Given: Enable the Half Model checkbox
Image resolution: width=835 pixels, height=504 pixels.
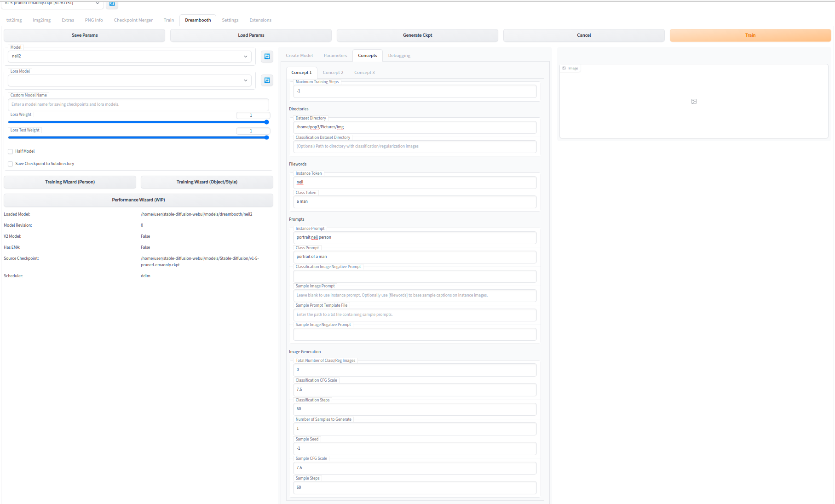Looking at the screenshot, I should (x=10, y=151).
